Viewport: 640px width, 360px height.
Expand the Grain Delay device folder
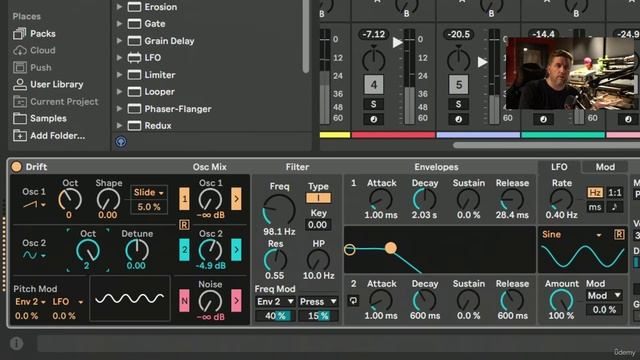tap(119, 41)
